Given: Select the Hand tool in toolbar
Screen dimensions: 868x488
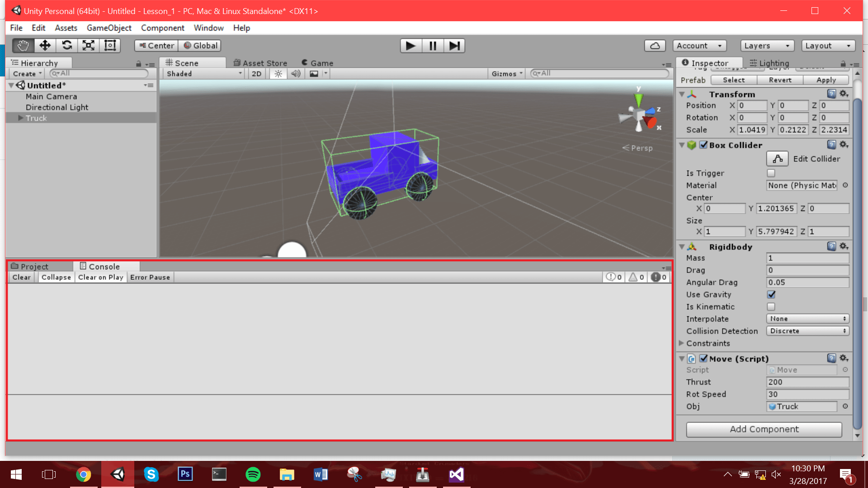Looking at the screenshot, I should [23, 46].
